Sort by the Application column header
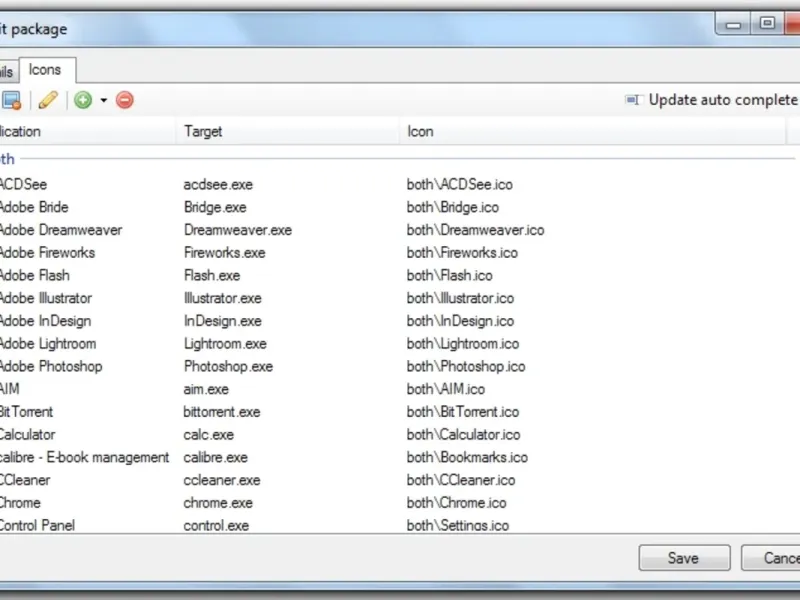The height and width of the screenshot is (600, 800). coord(88,132)
